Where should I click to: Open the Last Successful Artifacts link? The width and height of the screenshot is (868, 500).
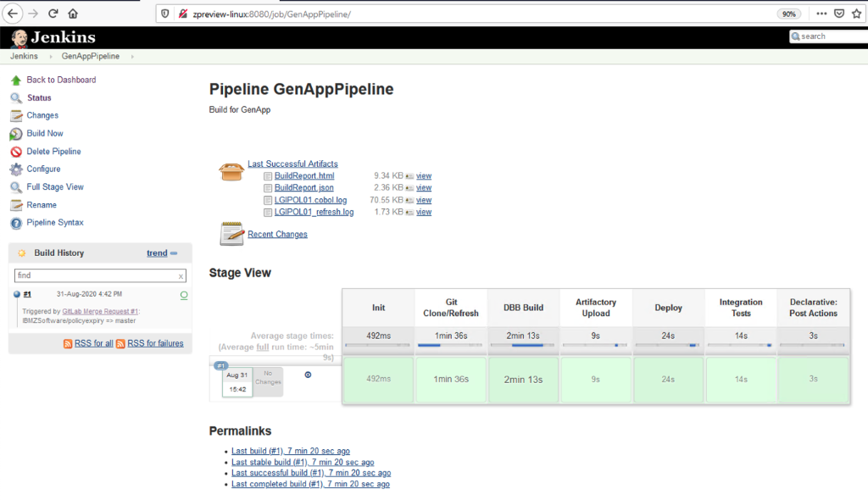[292, 164]
